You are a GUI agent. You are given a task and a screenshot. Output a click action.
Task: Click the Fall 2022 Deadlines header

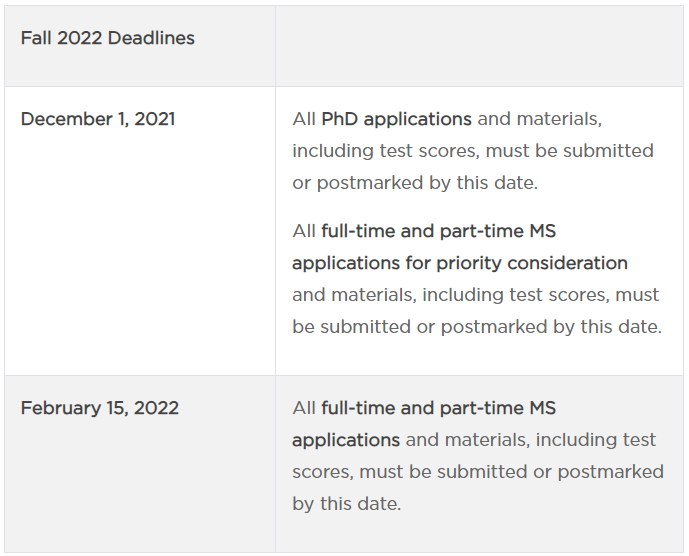click(x=108, y=38)
